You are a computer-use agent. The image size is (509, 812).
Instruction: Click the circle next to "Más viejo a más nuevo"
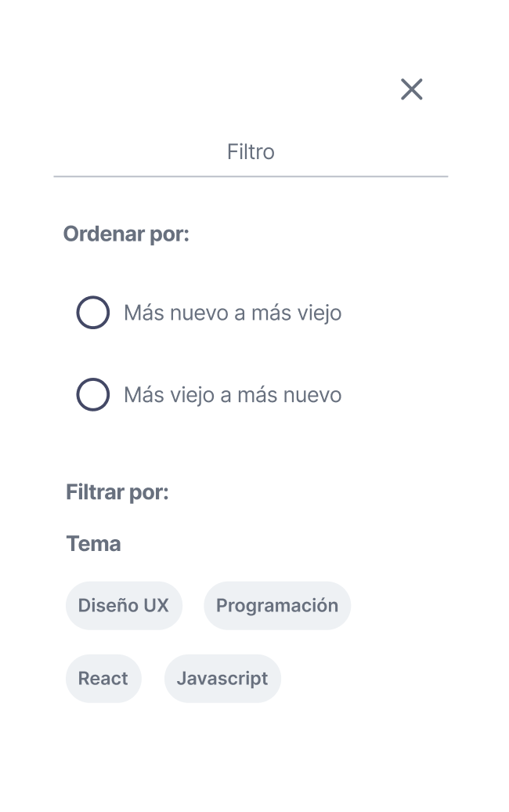92,394
